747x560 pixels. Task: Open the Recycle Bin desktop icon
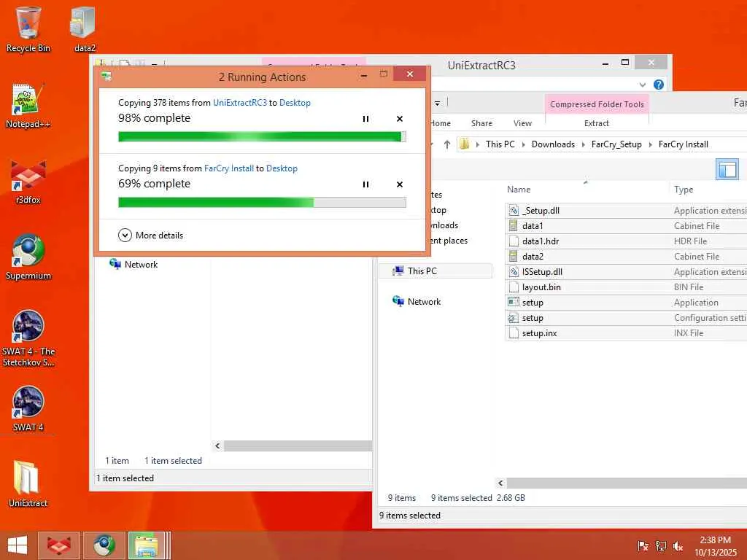(x=28, y=29)
